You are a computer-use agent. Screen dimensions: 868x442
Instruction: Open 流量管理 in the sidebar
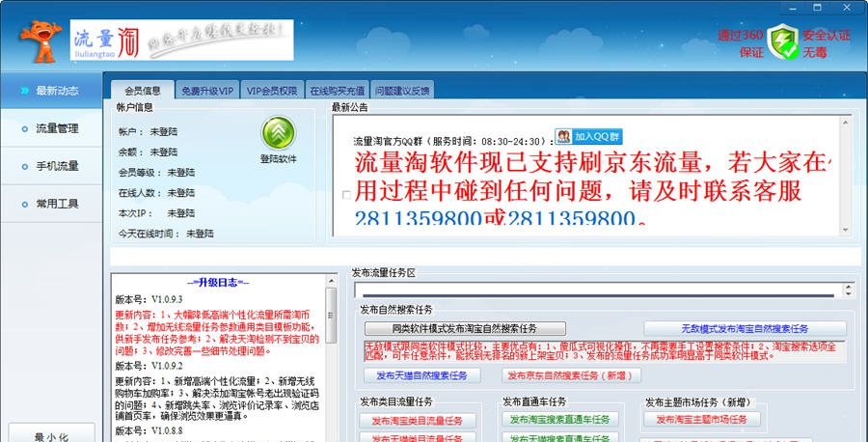(x=51, y=128)
